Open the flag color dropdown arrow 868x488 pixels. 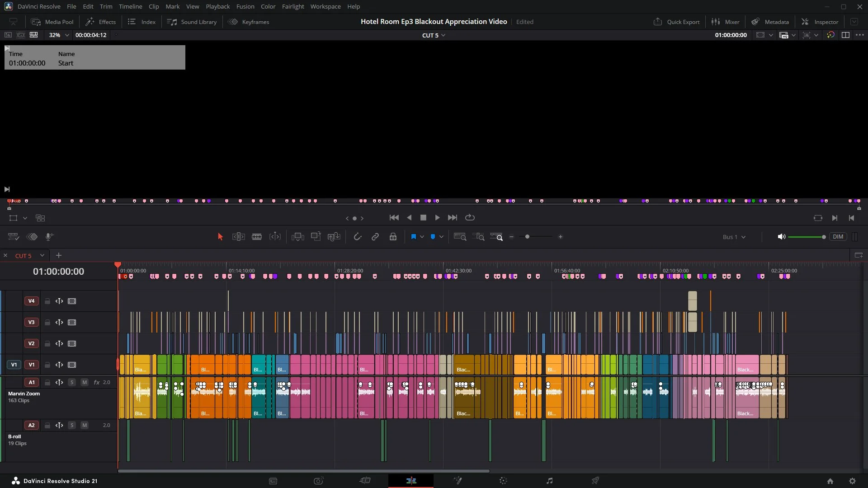coord(422,237)
